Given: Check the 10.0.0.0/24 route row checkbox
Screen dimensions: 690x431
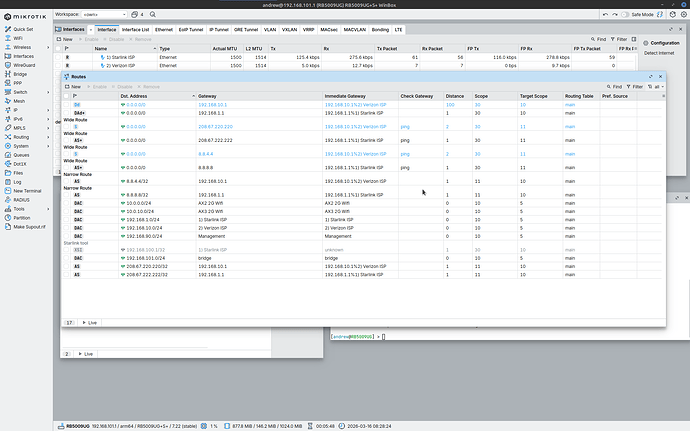Looking at the screenshot, I should pyautogui.click(x=66, y=203).
